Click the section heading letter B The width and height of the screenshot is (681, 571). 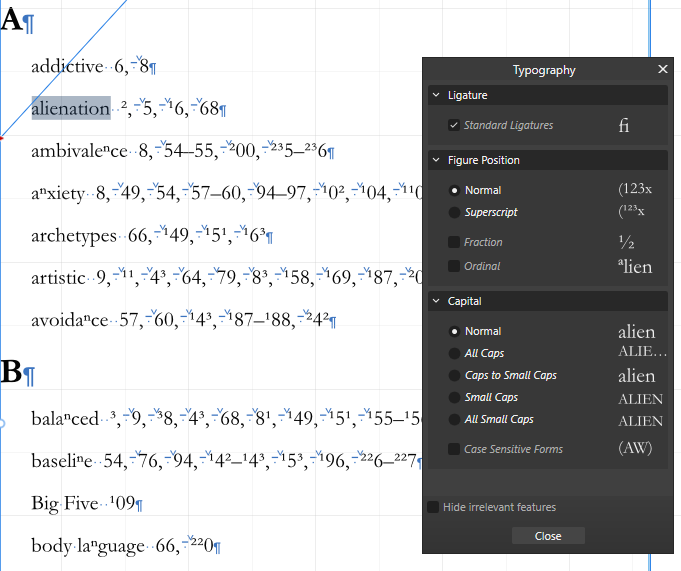tap(11, 372)
